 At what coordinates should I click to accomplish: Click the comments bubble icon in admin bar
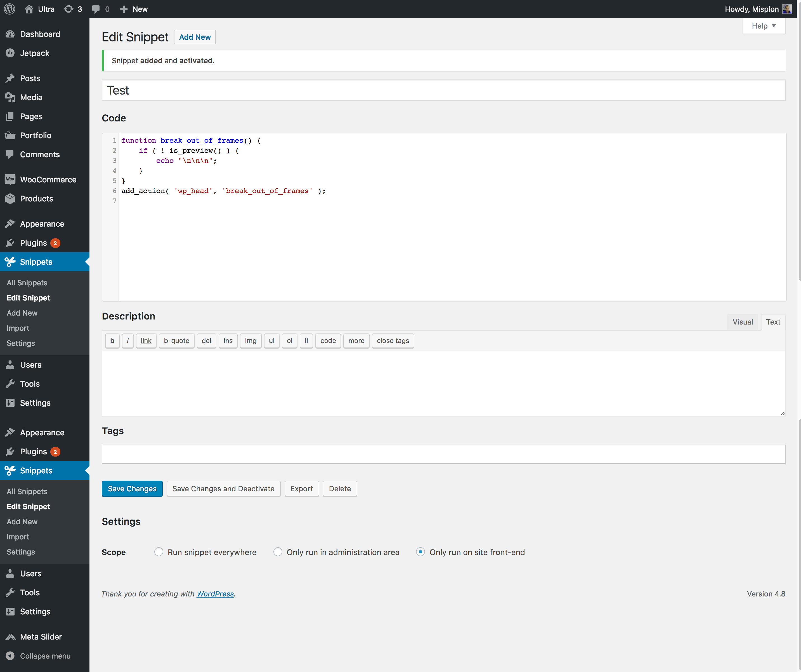[x=96, y=9]
